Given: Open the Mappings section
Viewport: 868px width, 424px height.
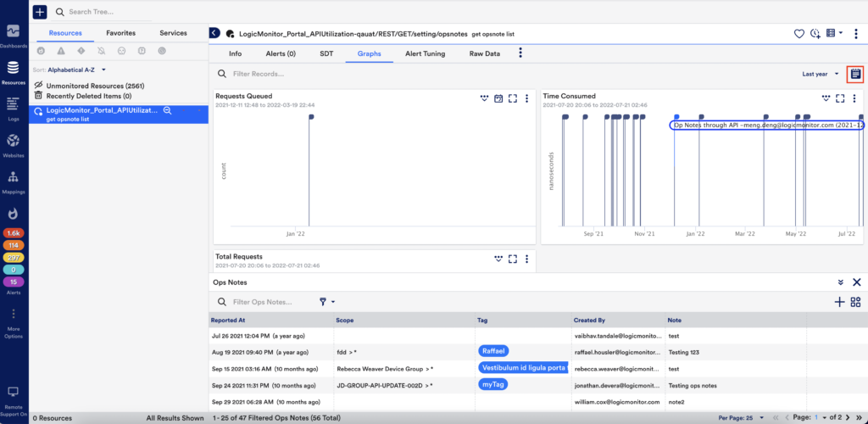Looking at the screenshot, I should tap(14, 181).
